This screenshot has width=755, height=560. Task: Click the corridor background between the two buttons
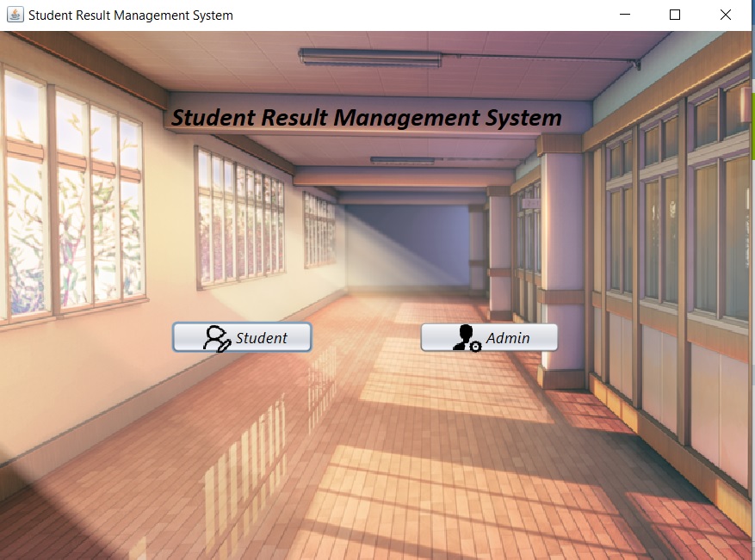pos(366,337)
